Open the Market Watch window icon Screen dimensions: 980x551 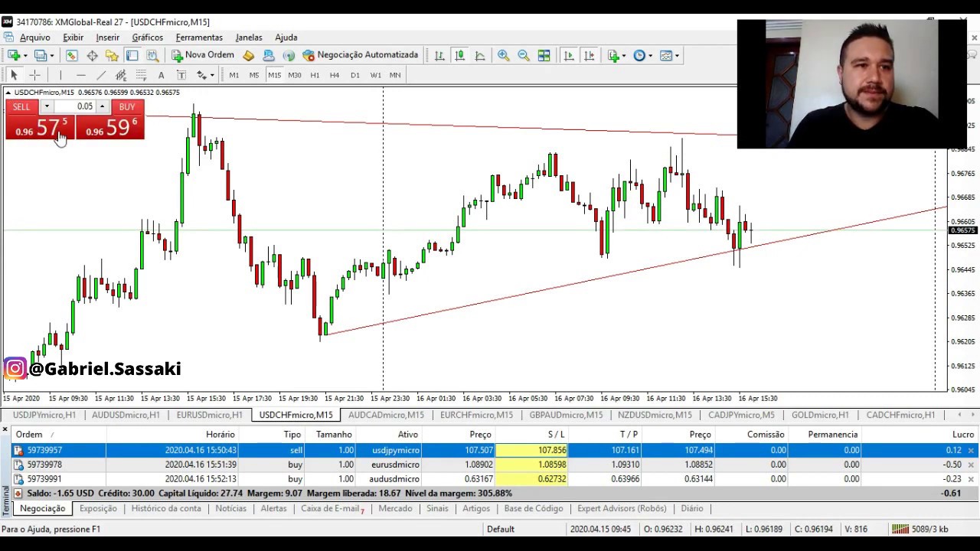(71, 55)
